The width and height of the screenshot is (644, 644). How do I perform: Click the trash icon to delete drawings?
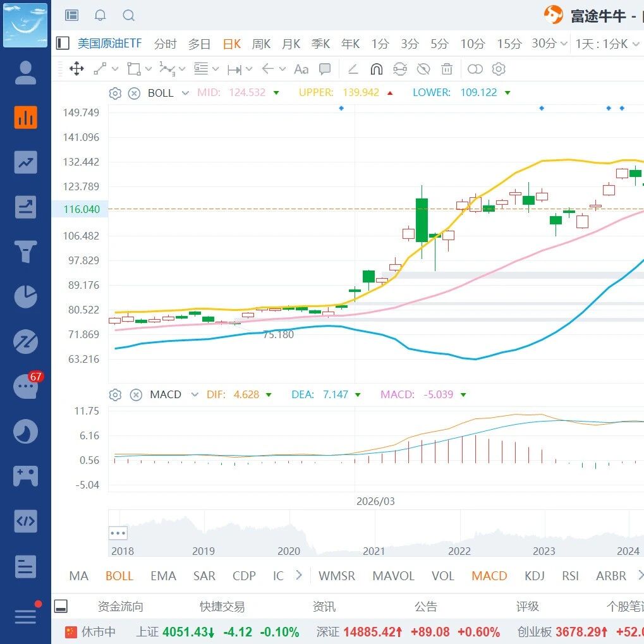point(446,69)
